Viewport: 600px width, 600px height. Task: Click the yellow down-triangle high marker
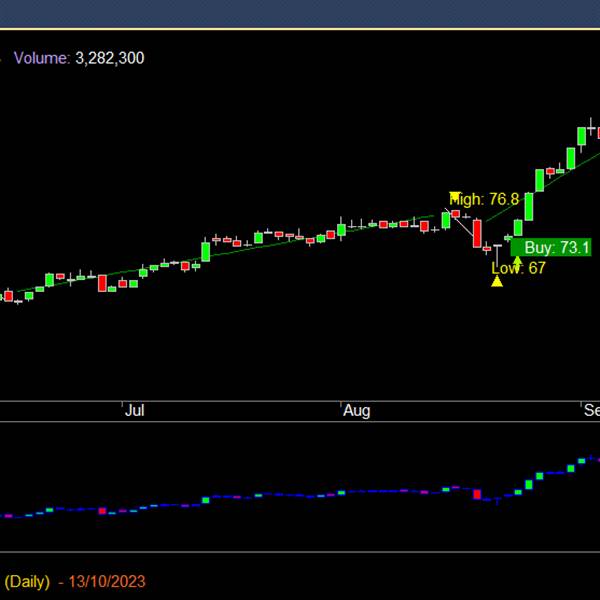[455, 196]
